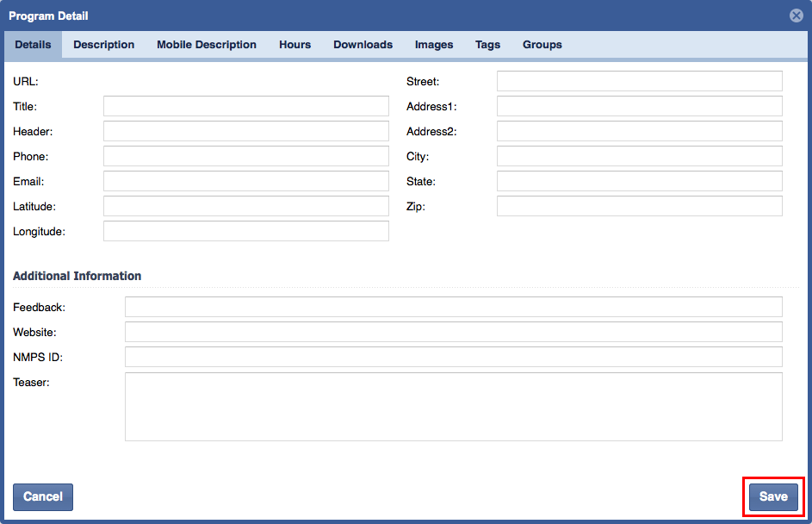Viewport: 812px width, 524px height.
Task: Switch to the Tags tab
Action: (487, 45)
